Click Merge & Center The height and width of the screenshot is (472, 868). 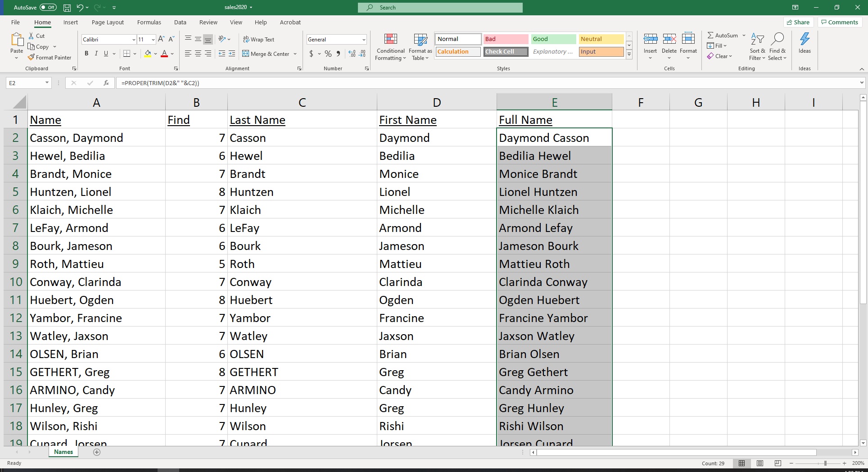(x=266, y=54)
